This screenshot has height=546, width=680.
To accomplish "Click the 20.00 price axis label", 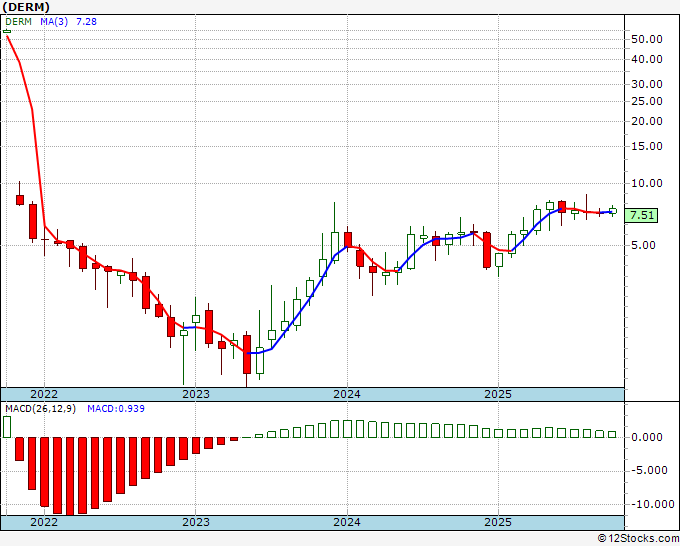I will [647, 121].
